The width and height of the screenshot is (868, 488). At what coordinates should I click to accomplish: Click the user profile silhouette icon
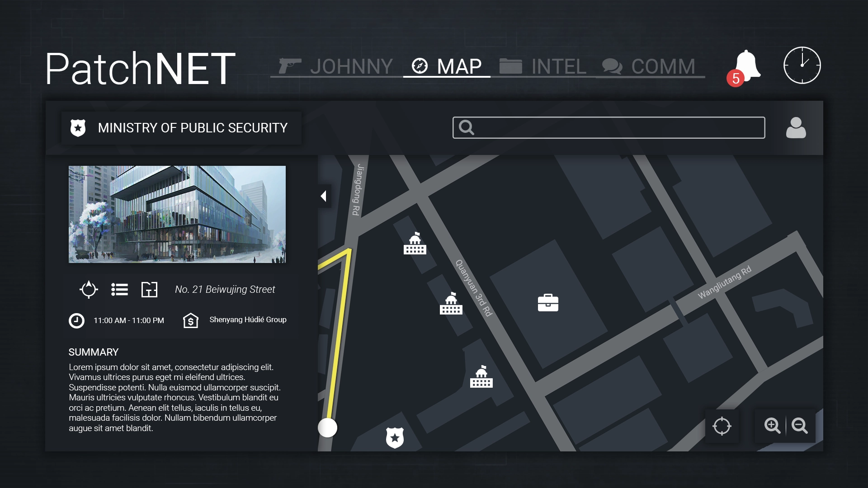796,128
